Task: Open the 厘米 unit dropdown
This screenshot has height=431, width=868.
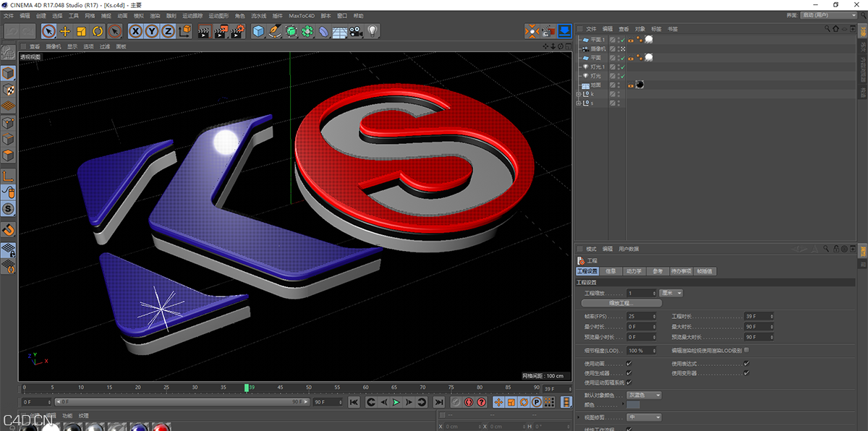Action: [671, 293]
